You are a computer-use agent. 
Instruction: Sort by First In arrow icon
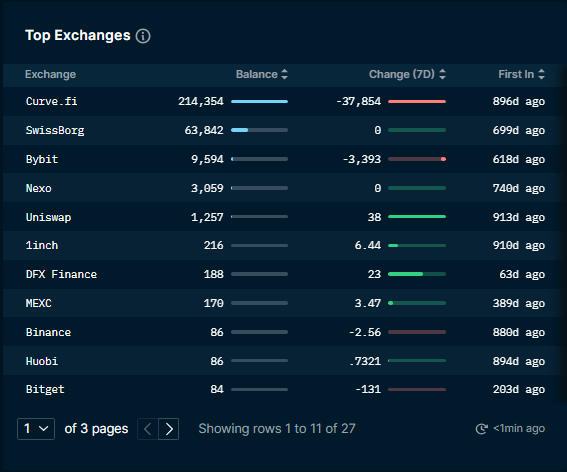(541, 74)
